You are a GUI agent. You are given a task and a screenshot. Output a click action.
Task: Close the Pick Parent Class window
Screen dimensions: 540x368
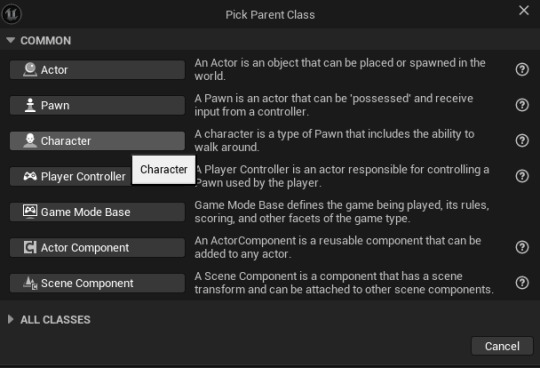[x=524, y=10]
